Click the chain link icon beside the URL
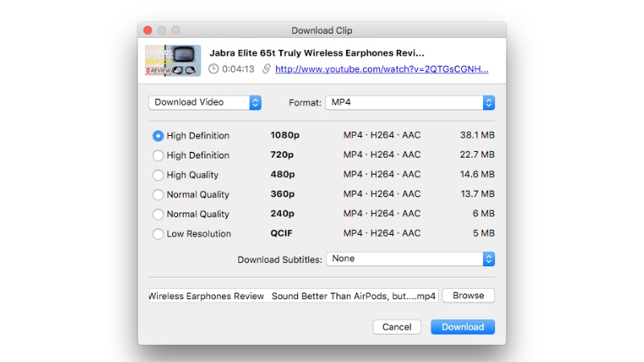Screen dimensions: 644x362 tap(266, 69)
